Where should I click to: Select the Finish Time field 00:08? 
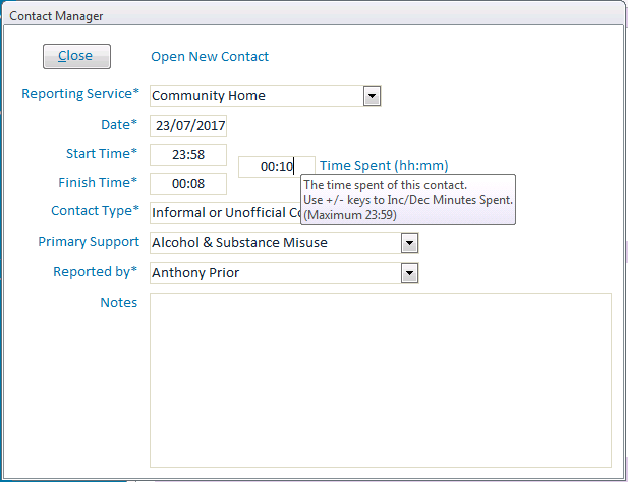click(x=189, y=184)
